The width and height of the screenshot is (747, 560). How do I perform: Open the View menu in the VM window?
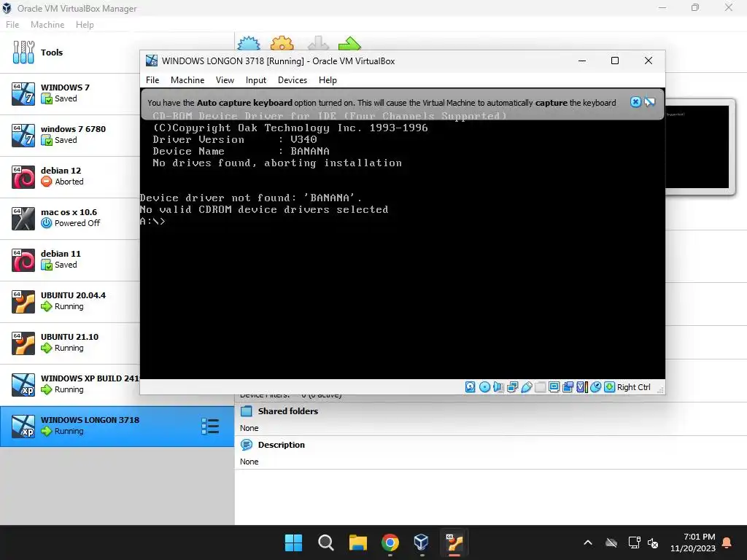pos(225,80)
